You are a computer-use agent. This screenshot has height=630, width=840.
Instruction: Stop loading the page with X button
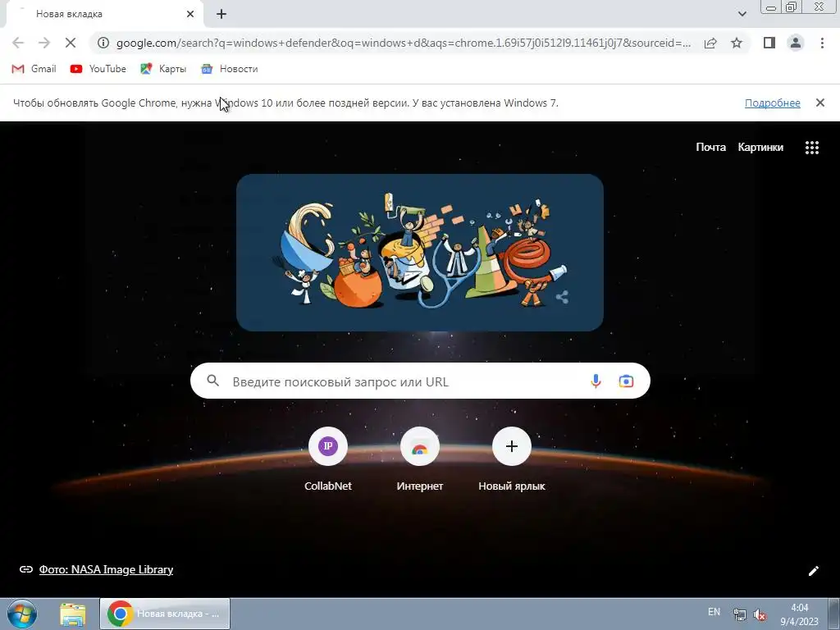pos(71,43)
